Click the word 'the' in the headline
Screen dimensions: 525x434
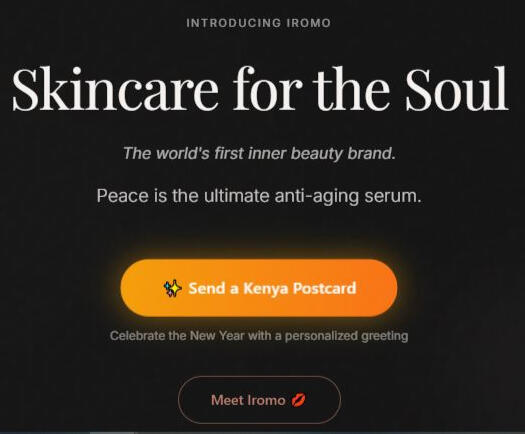pyautogui.click(x=354, y=89)
